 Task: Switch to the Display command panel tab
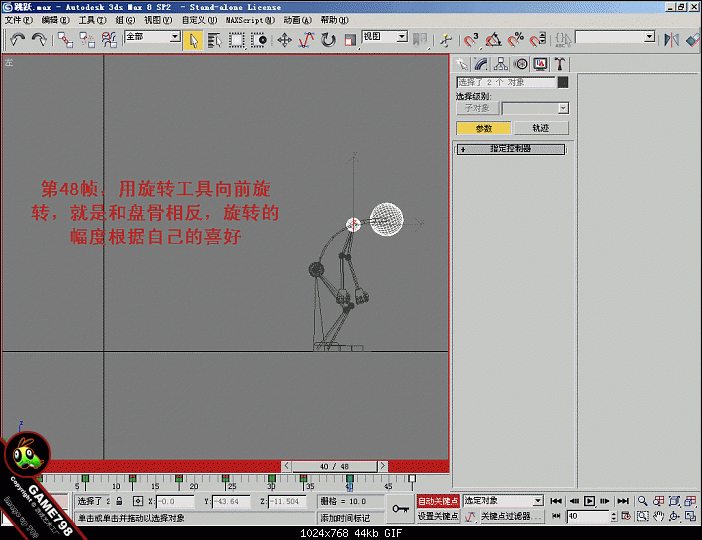tap(540, 64)
